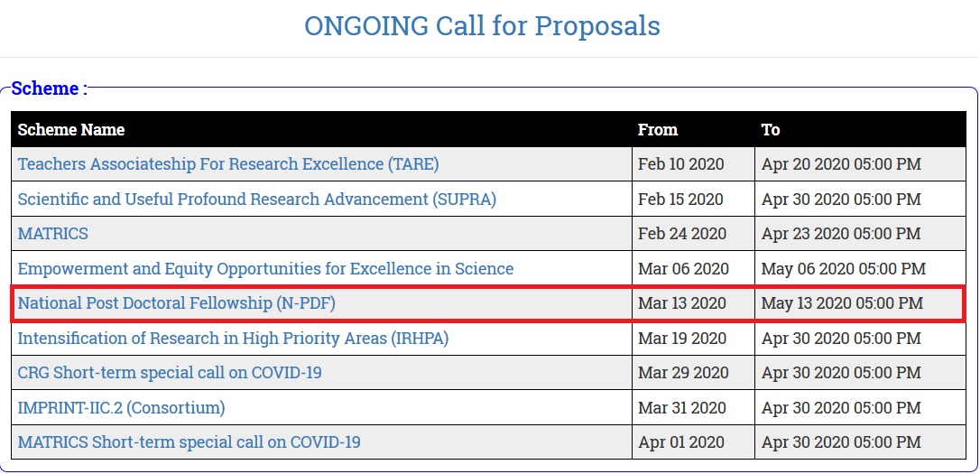The image size is (980, 474).
Task: Click the Scheme Name column header
Action: click(x=71, y=130)
